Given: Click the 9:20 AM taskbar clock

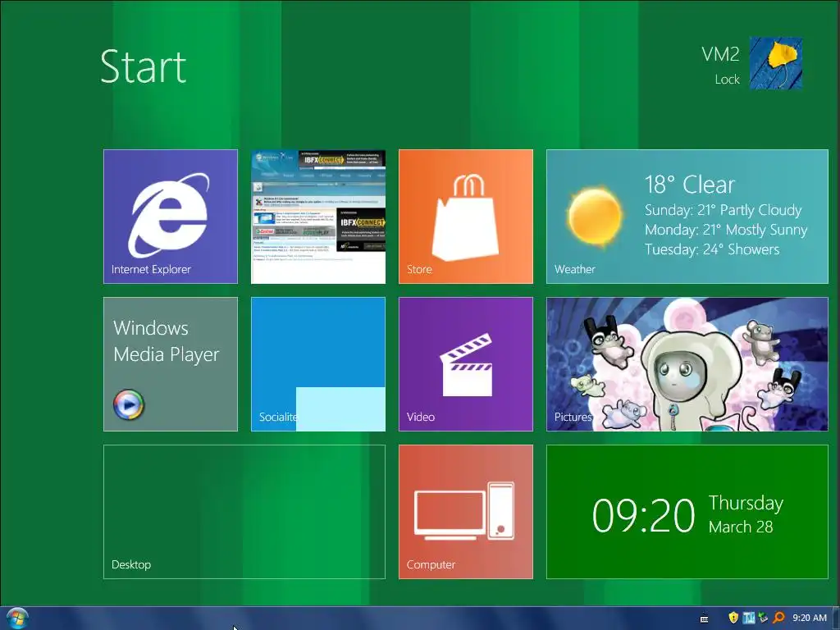Looking at the screenshot, I should pyautogui.click(x=810, y=618).
